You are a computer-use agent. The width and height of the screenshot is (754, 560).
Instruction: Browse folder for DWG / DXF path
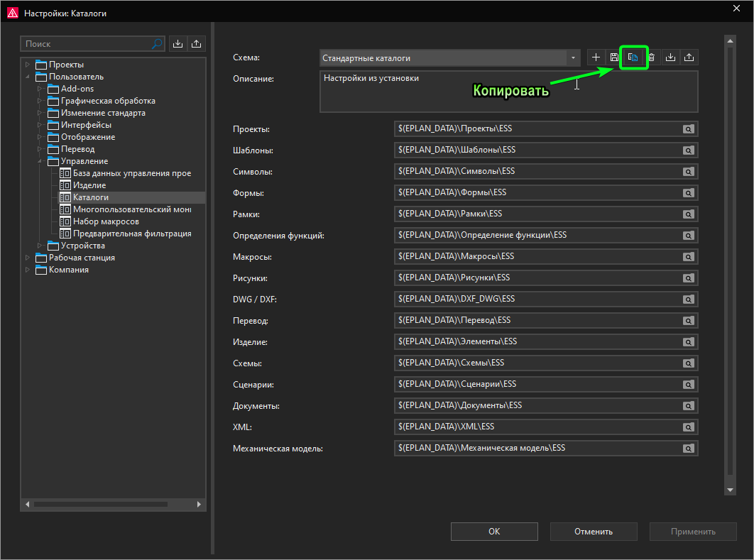pos(689,299)
